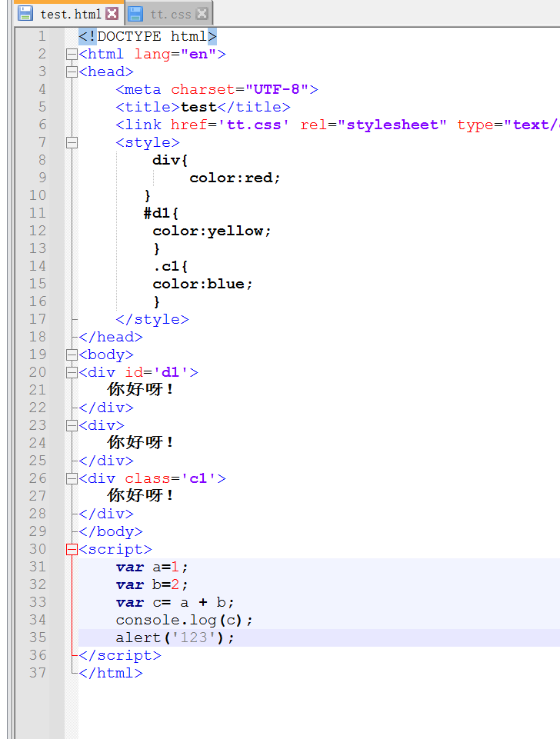Click the var c= a + b; statement
The width and height of the screenshot is (560, 739).
(x=175, y=602)
